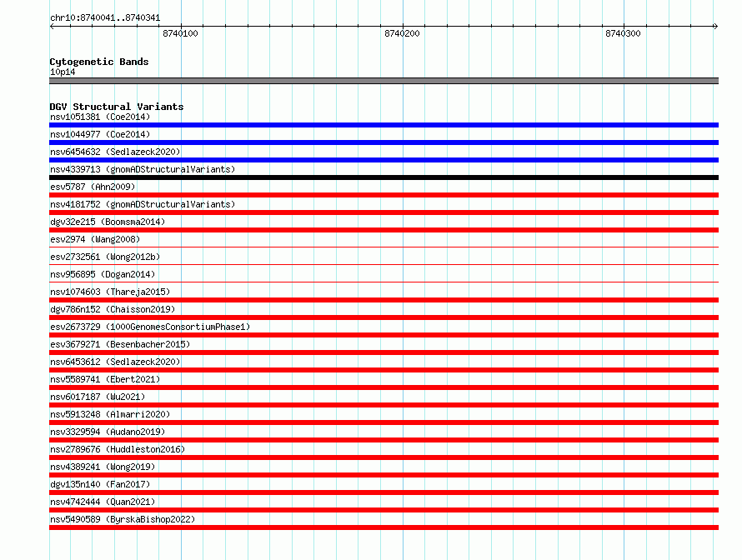The height and width of the screenshot is (560, 742).
Task: Click ruler position 8740200
Action: 402,33
